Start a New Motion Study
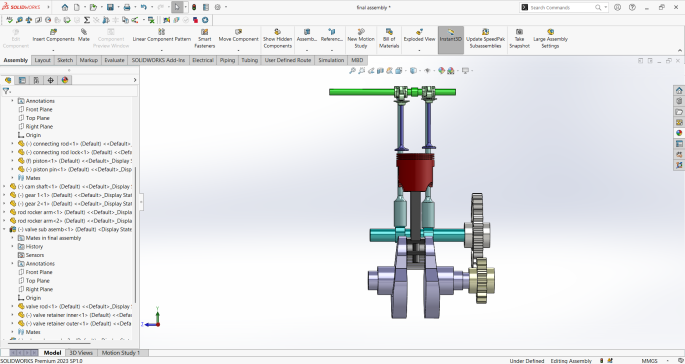Image resolution: width=685 pixels, height=364 pixels. point(361,32)
